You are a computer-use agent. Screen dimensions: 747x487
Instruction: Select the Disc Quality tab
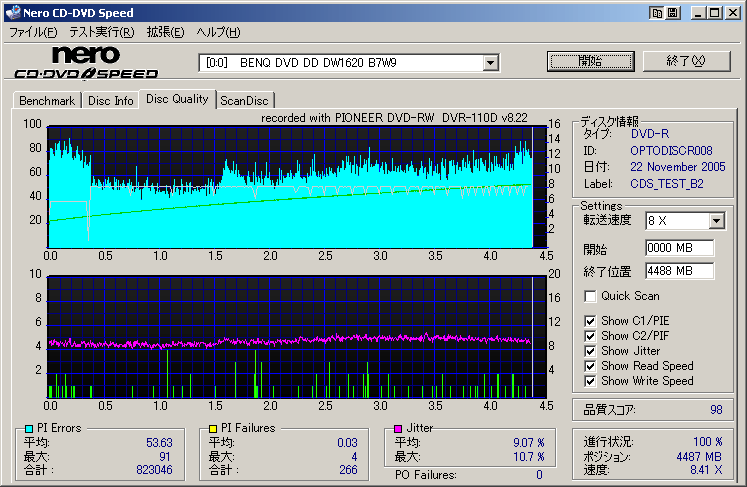point(177,99)
